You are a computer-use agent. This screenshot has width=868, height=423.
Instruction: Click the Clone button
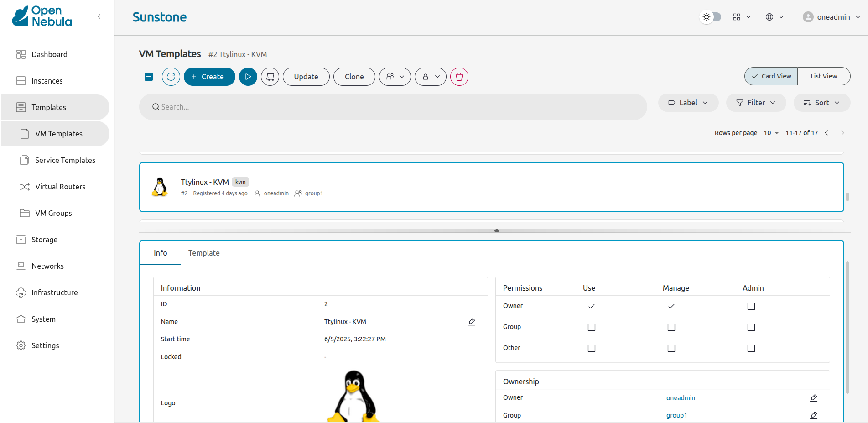click(354, 77)
